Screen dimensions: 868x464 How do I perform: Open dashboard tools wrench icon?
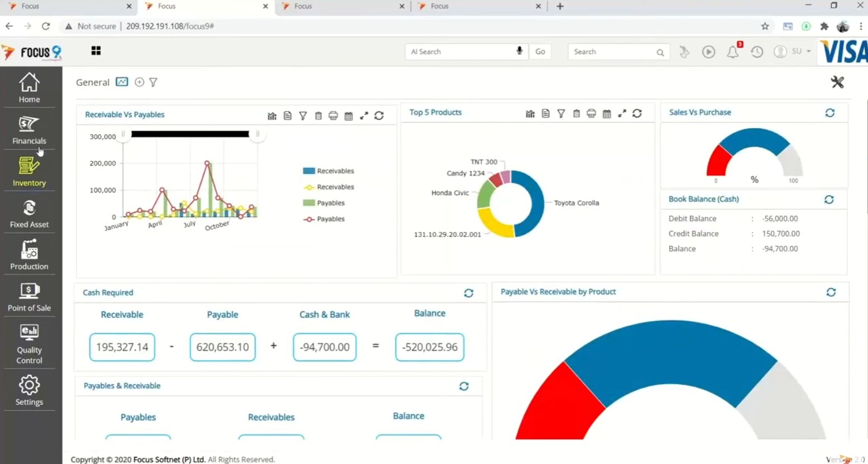point(837,83)
